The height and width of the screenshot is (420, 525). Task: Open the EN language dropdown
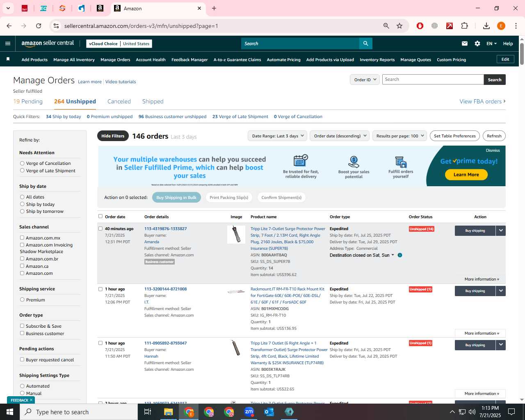pyautogui.click(x=491, y=43)
